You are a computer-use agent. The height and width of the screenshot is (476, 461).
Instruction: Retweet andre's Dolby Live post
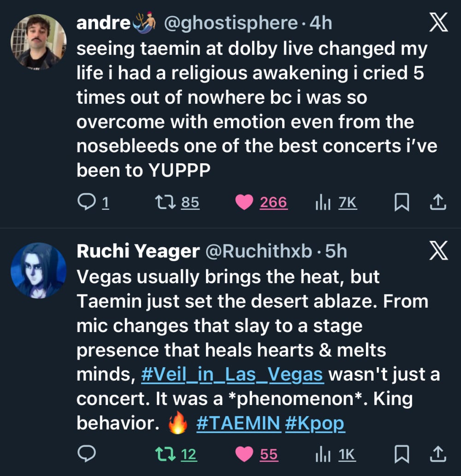click(x=162, y=202)
